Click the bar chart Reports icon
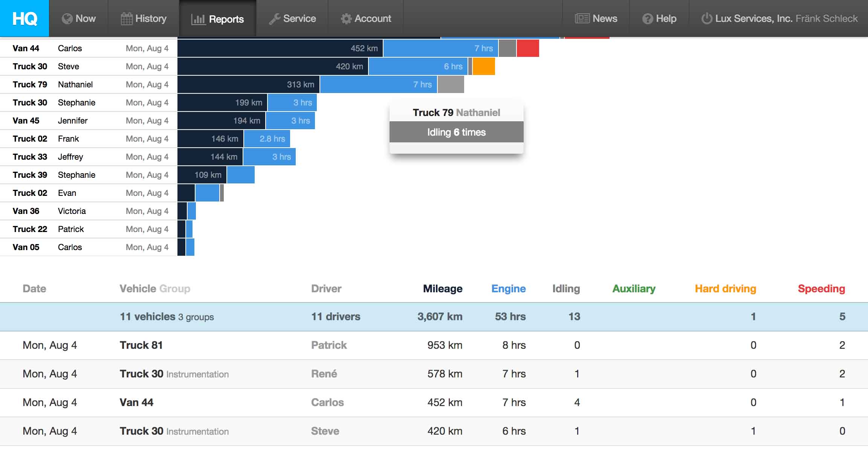 198,19
